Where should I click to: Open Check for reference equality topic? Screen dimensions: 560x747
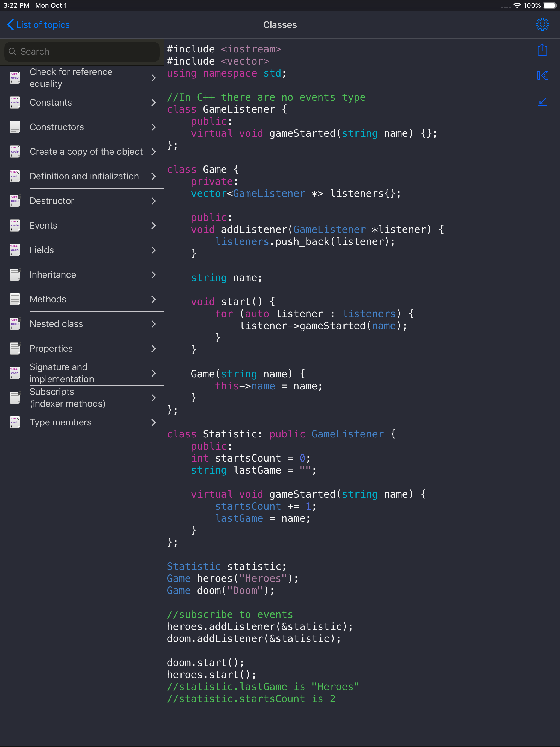[71, 78]
